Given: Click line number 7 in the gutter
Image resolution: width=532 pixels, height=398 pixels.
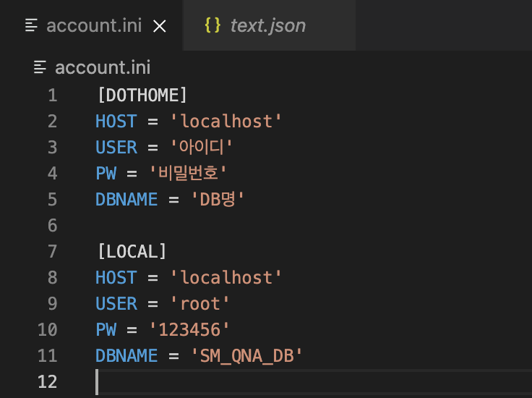Looking at the screenshot, I should pos(53,252).
